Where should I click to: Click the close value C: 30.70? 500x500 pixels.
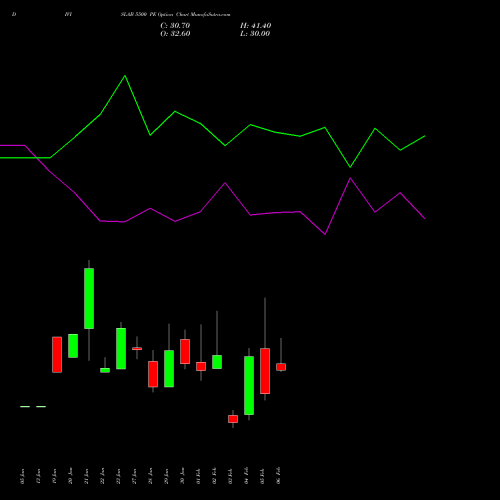(x=175, y=26)
